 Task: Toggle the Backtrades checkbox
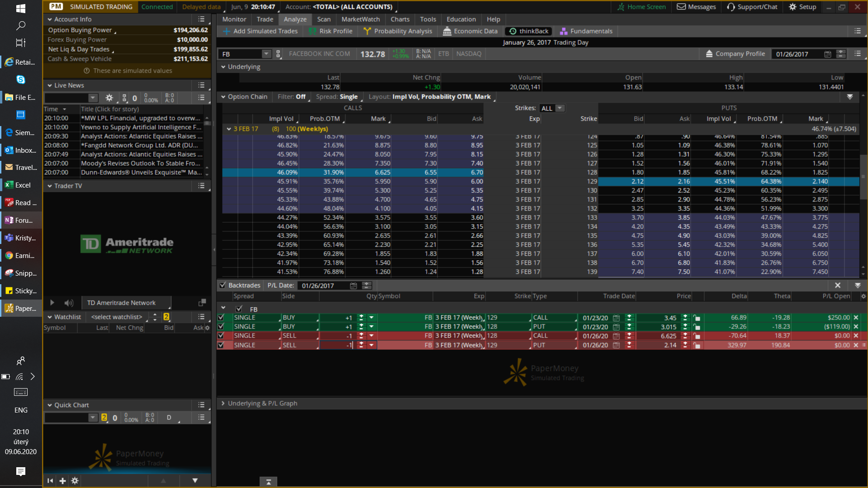[x=222, y=285]
